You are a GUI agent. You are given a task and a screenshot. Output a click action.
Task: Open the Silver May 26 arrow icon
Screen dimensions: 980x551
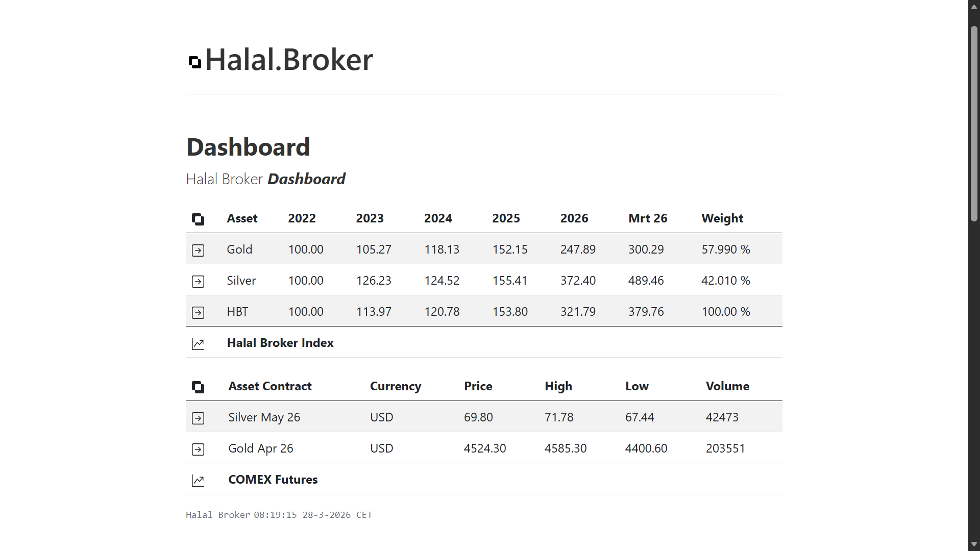pos(198,418)
